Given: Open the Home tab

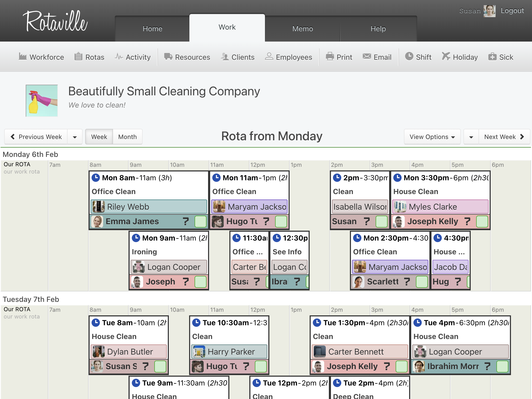Looking at the screenshot, I should tap(152, 29).
